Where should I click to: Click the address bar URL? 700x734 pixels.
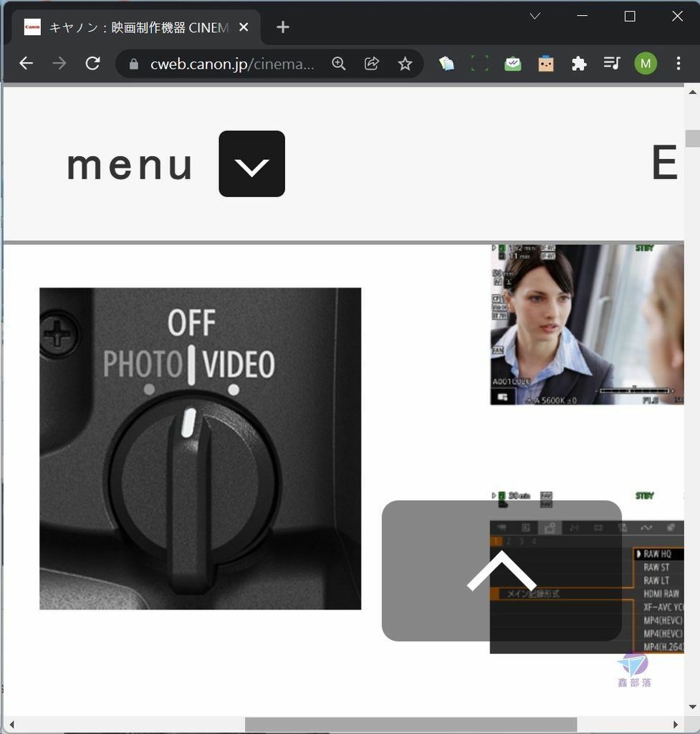(x=232, y=64)
